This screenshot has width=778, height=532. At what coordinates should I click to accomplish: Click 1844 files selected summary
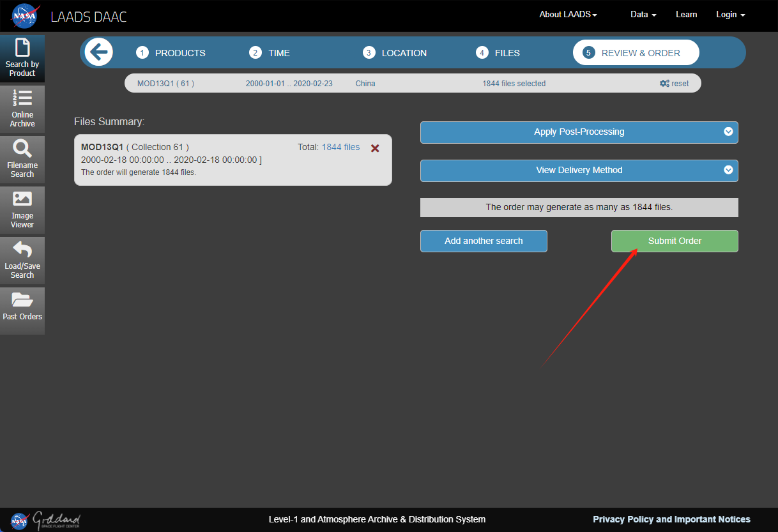tap(514, 84)
